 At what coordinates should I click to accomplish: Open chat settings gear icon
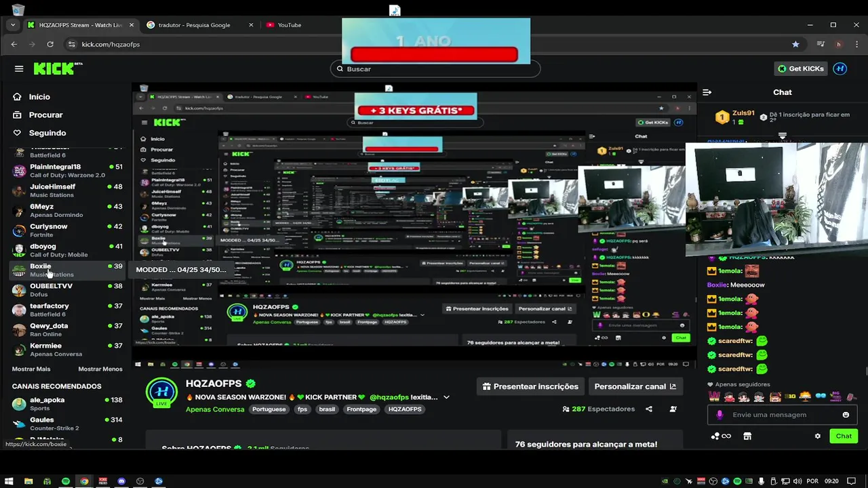click(x=818, y=436)
